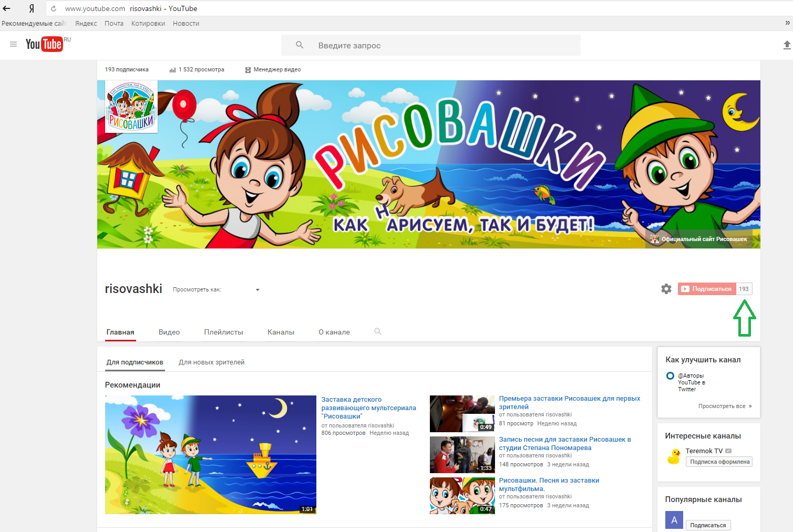Toggle the @Авторы YouTube в Twitter circle

coord(670,376)
